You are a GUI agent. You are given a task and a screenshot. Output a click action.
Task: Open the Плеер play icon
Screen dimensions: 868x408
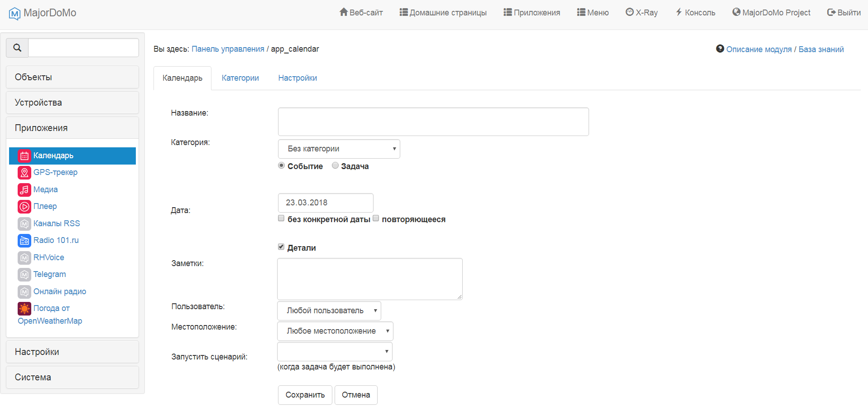pyautogui.click(x=24, y=207)
